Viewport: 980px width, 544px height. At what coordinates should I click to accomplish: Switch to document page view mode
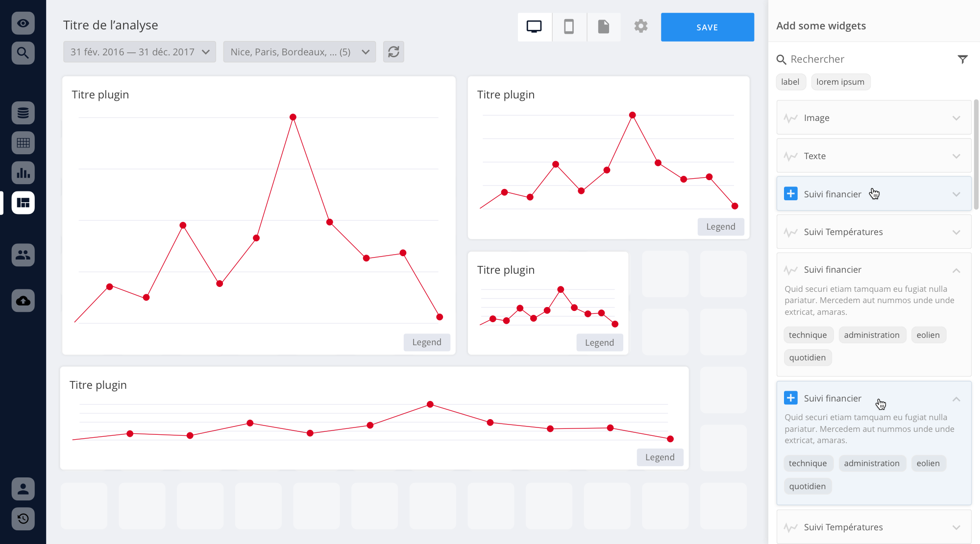(x=604, y=27)
